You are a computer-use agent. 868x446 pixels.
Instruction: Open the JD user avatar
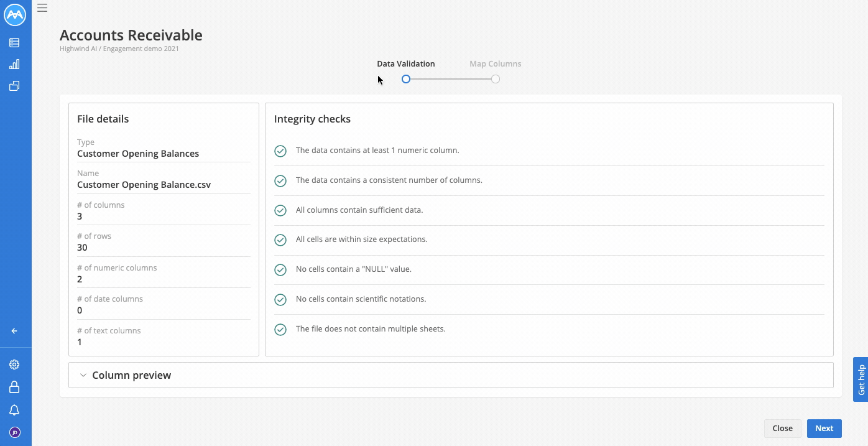(15, 432)
